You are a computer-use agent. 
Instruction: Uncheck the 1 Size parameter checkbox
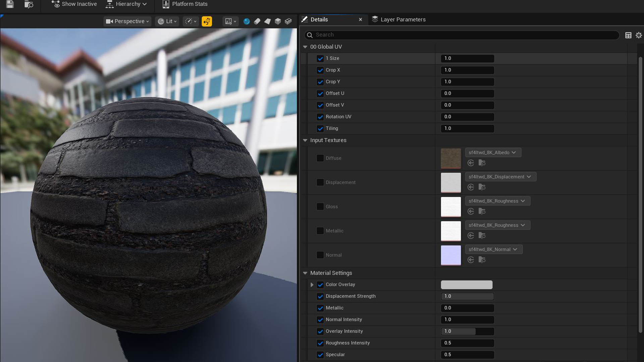click(320, 58)
